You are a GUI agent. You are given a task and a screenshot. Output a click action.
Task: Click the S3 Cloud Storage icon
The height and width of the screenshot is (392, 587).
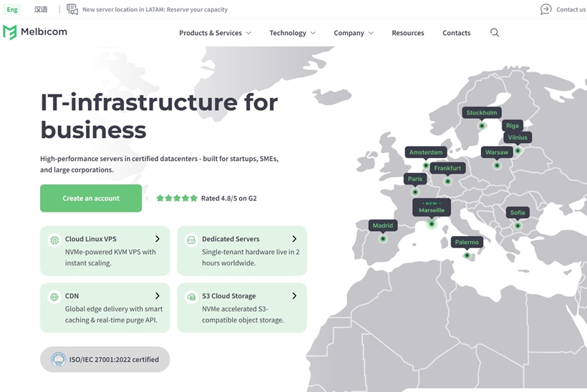pyautogui.click(x=191, y=297)
